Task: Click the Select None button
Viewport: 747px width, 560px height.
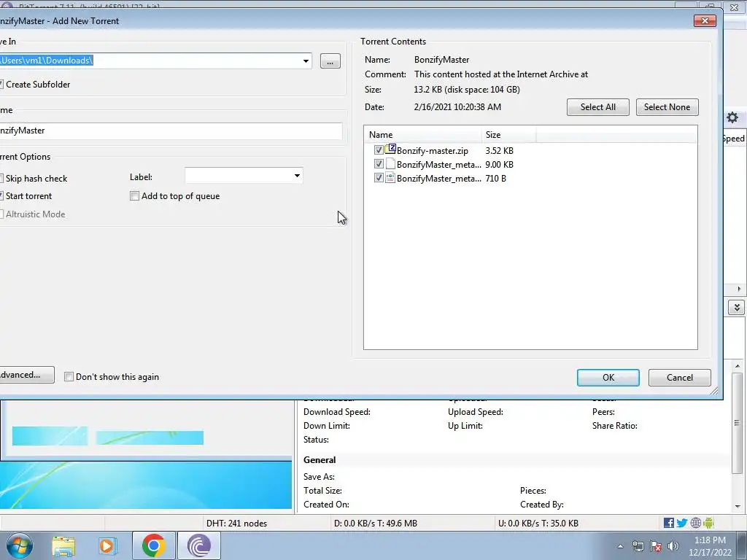Action: click(x=667, y=107)
